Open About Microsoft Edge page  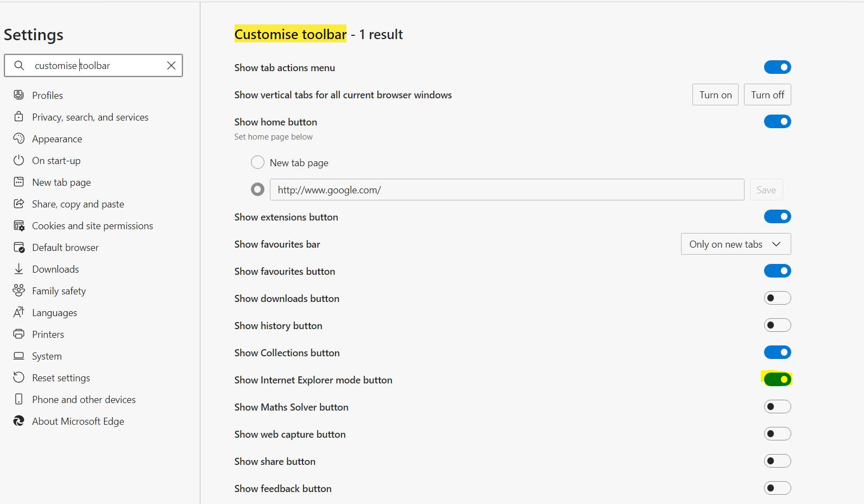[78, 421]
